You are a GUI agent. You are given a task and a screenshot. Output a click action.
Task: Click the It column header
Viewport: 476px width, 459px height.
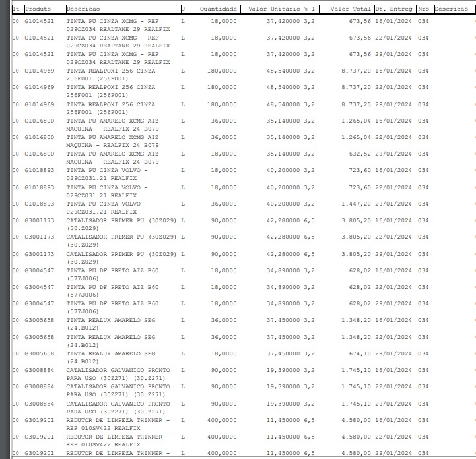pyautogui.click(x=17, y=9)
